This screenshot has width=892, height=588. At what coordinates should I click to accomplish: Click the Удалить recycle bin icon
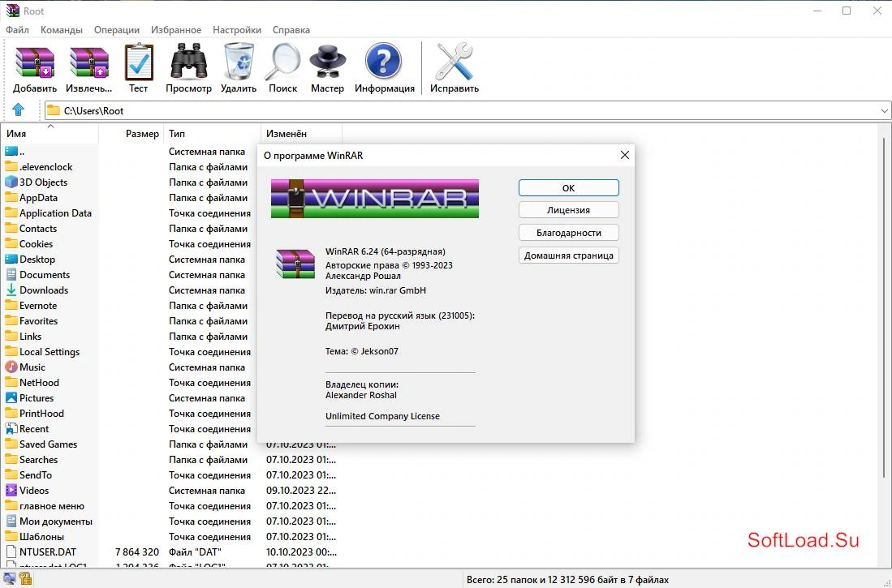click(x=239, y=62)
